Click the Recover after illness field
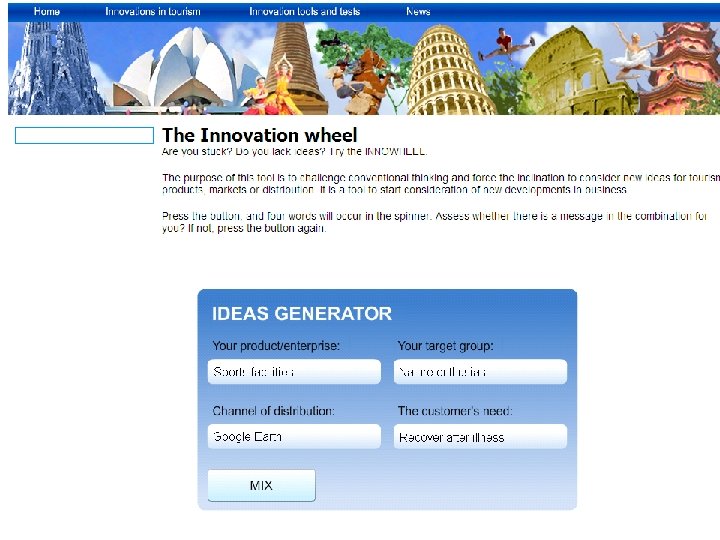 pos(480,436)
